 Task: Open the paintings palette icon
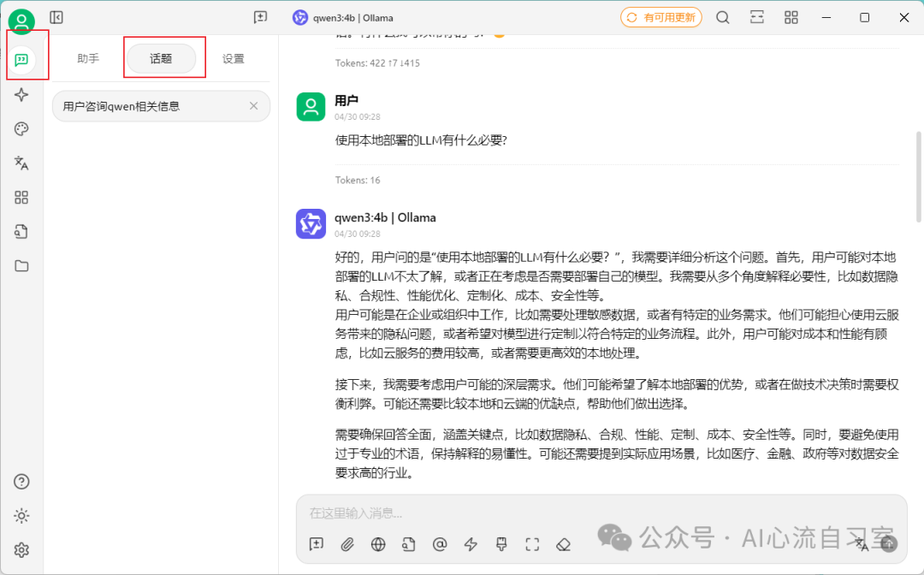[x=21, y=129]
